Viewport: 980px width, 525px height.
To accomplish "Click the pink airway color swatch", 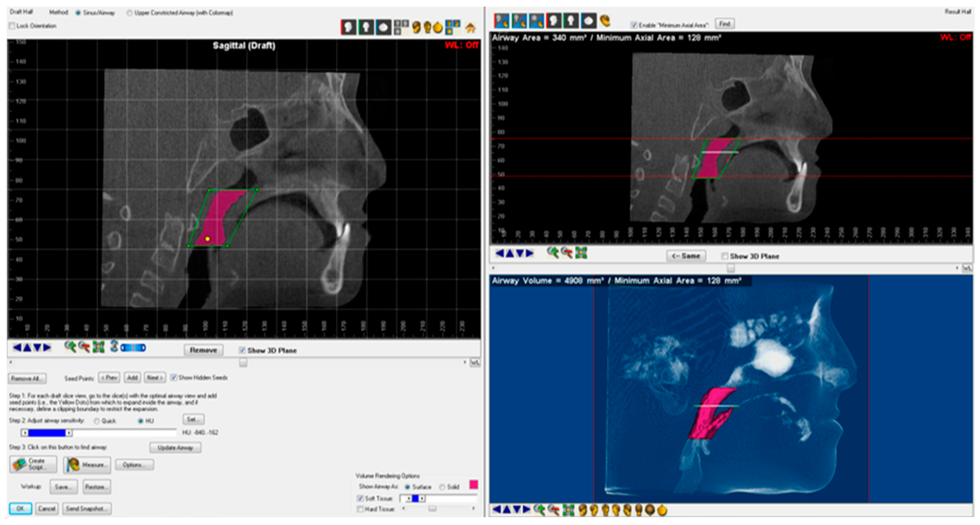I will pyautogui.click(x=473, y=484).
